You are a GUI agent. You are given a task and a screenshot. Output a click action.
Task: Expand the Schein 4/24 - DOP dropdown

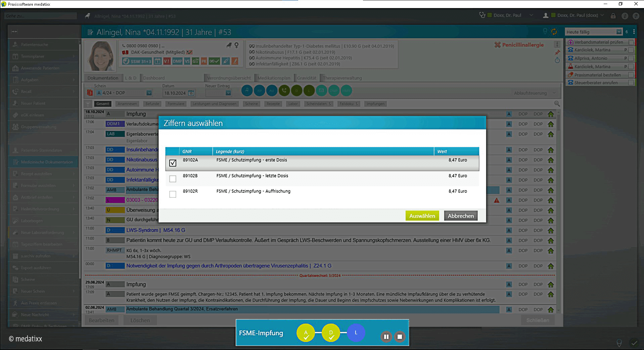149,93
